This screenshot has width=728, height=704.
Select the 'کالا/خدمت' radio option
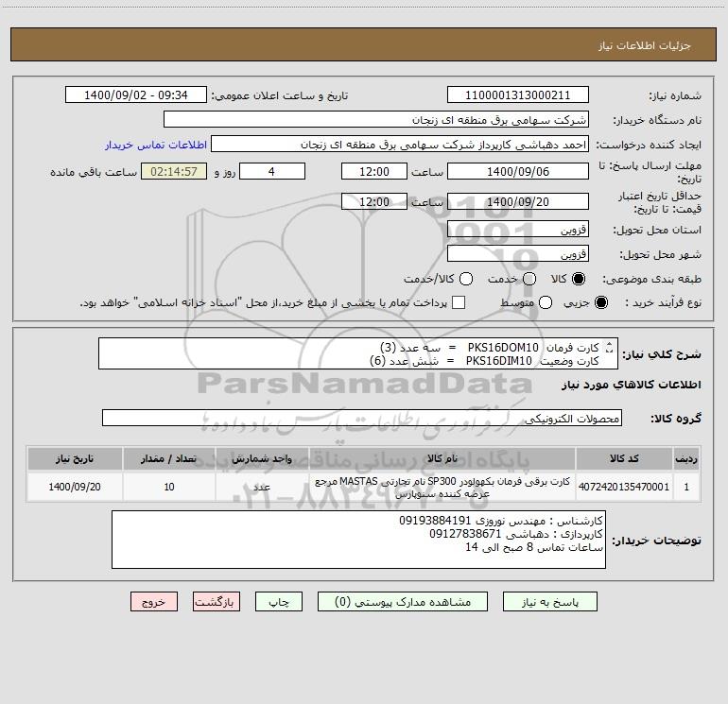click(x=466, y=279)
